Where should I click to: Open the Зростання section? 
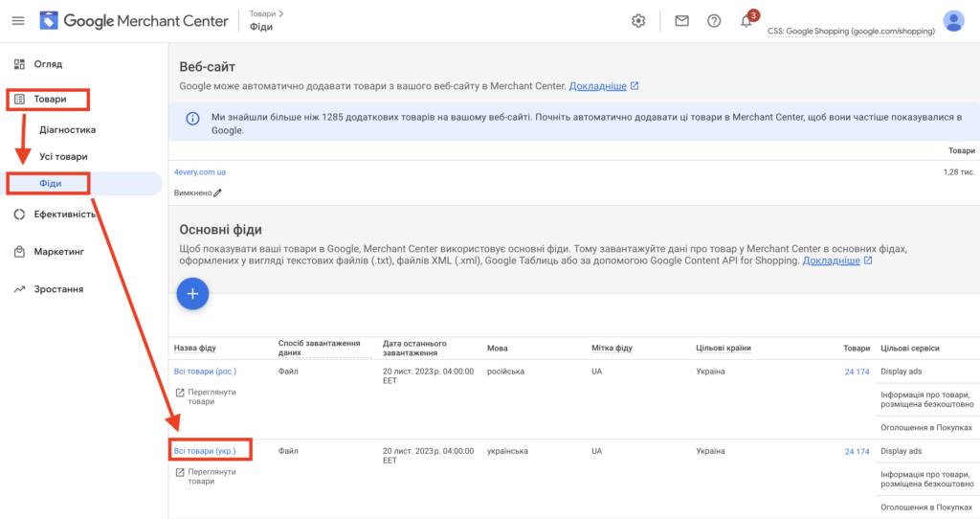coord(58,288)
